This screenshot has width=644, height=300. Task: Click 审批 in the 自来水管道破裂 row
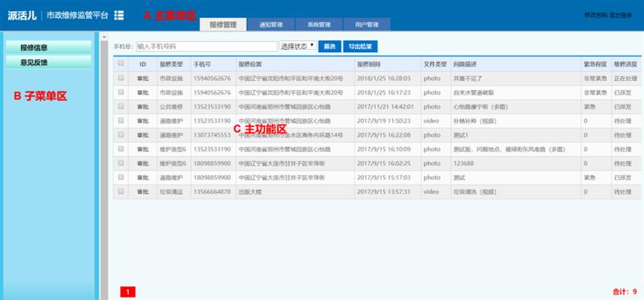point(143,92)
